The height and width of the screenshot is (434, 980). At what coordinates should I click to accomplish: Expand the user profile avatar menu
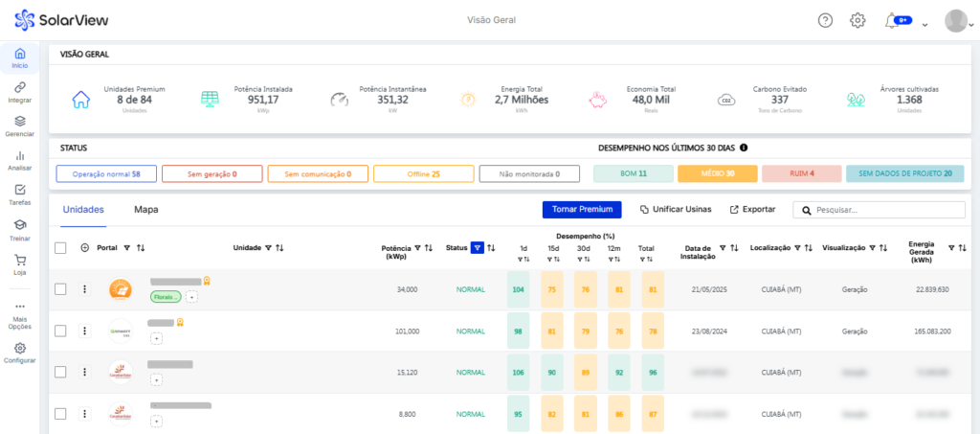point(955,20)
